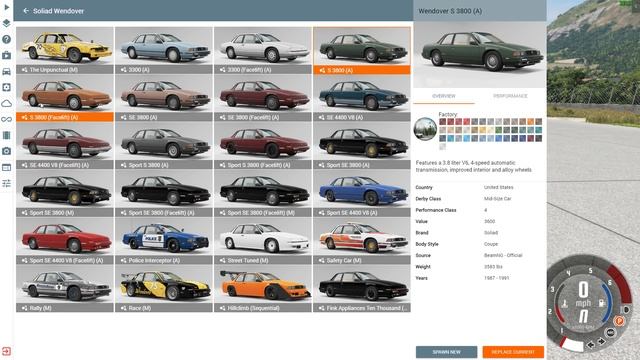Click the red exit icon at bottom left
Viewport: 640px width, 360px height.
[x=7, y=351]
